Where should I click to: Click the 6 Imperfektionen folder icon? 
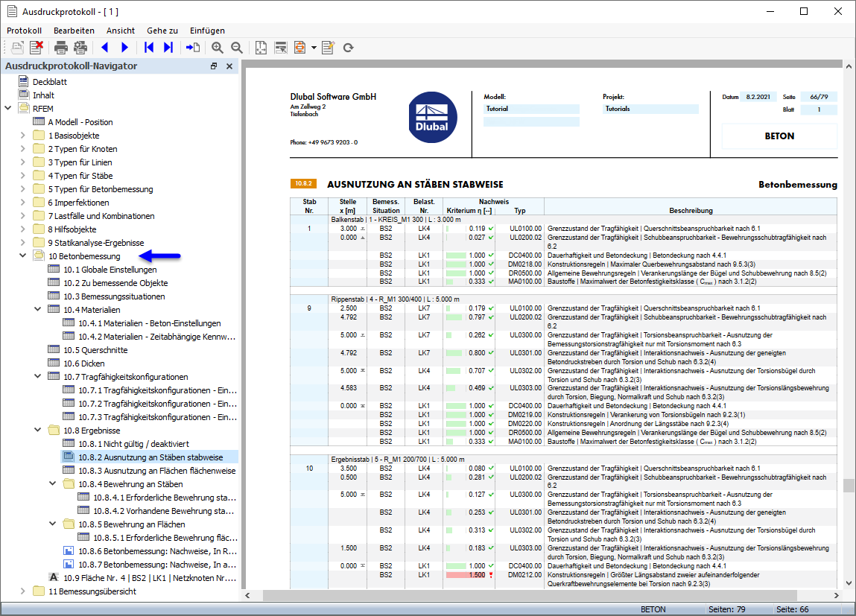coord(39,203)
